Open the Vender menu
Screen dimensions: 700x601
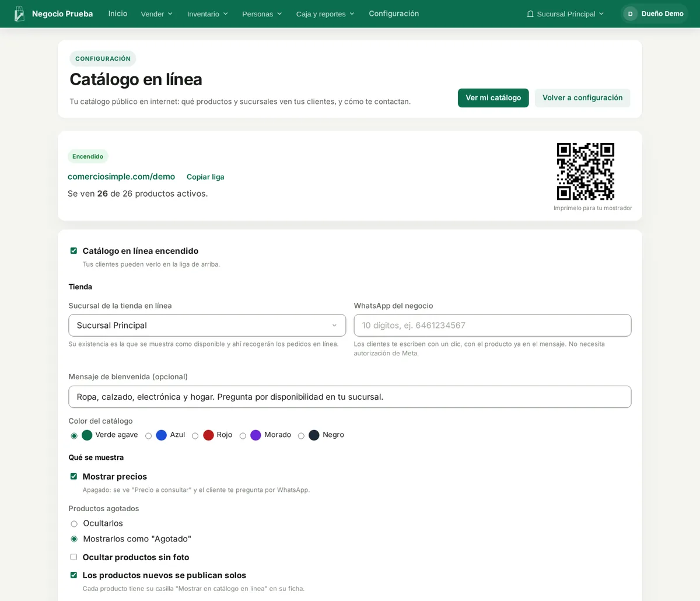tap(156, 14)
